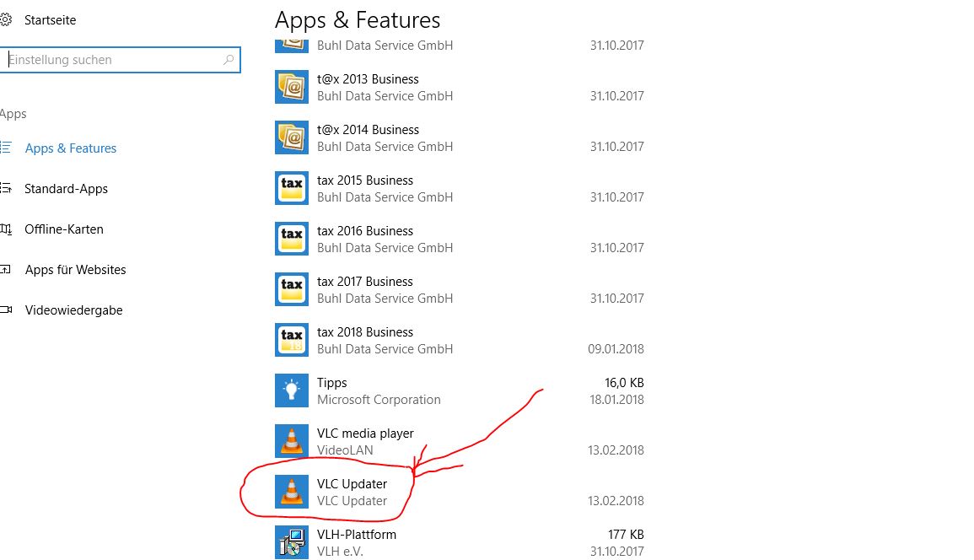Click the VLH e.V. publisher text
Image resolution: width=974 pixels, height=560 pixels.
(x=340, y=552)
